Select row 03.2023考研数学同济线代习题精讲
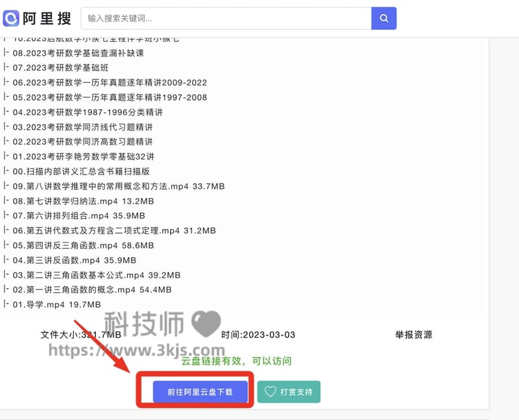The width and height of the screenshot is (519, 420). (x=83, y=127)
